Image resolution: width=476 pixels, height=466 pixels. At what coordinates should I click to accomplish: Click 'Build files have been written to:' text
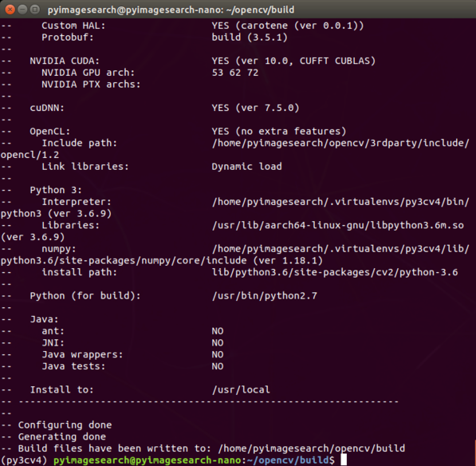(x=115, y=448)
